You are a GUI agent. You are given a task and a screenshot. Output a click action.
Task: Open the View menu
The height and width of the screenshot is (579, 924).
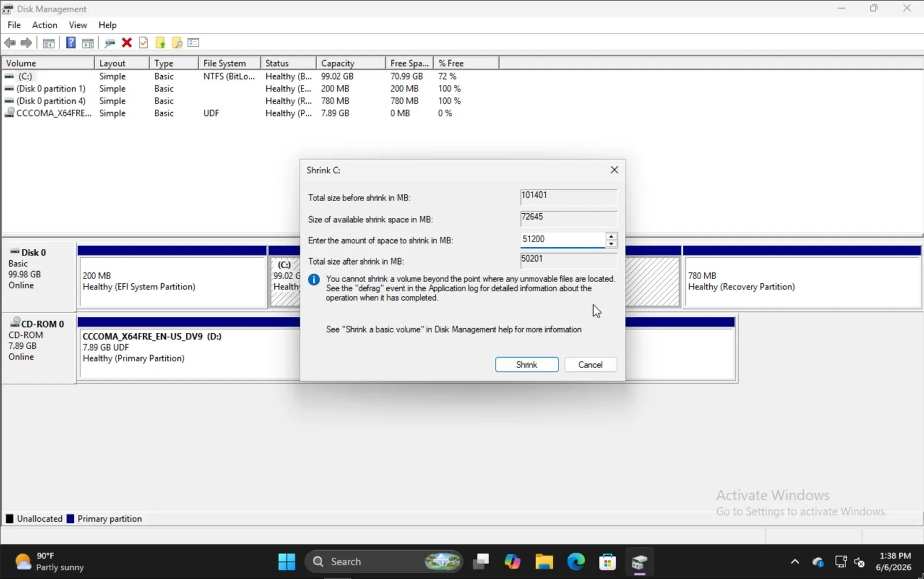pyautogui.click(x=78, y=25)
